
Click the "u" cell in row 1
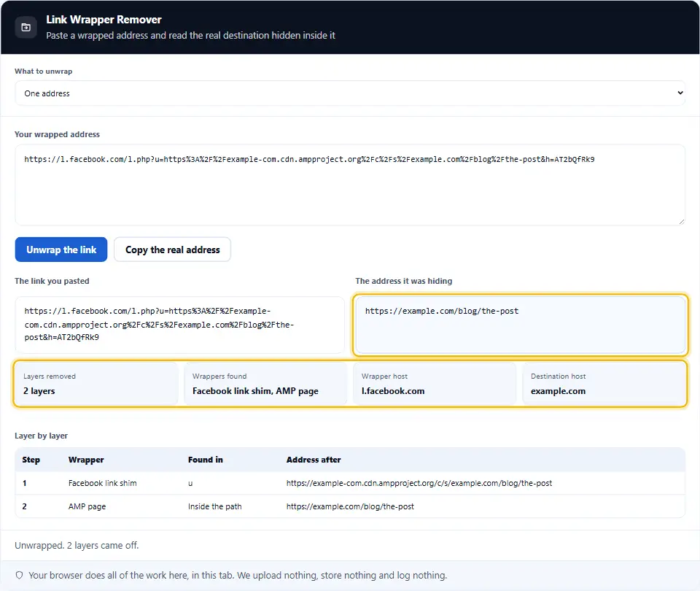(x=190, y=483)
